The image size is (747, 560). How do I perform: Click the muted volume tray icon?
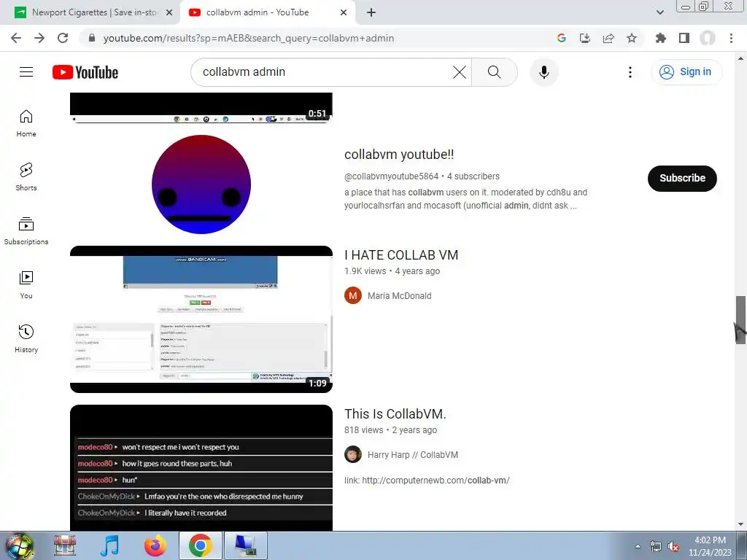673,547
